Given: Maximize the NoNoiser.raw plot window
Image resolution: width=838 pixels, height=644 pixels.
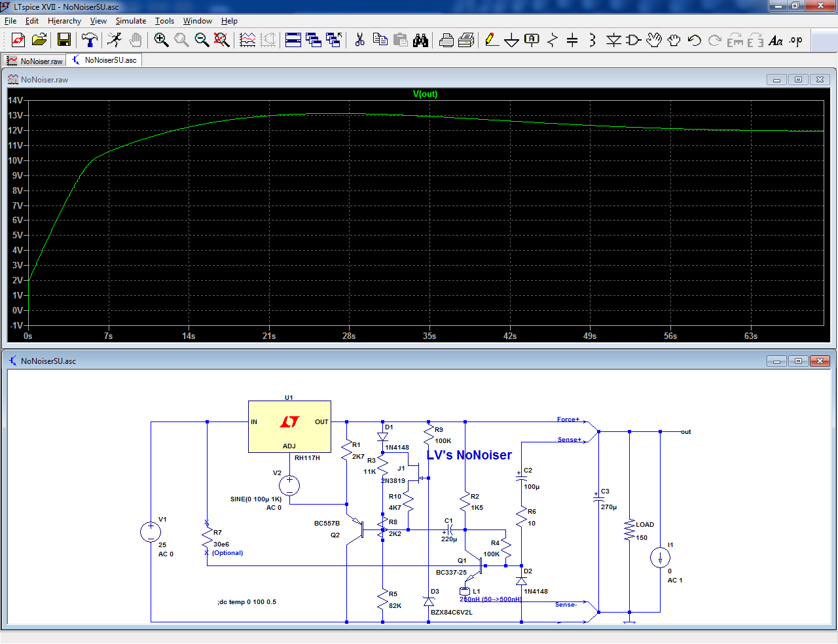Looking at the screenshot, I should tap(798, 80).
